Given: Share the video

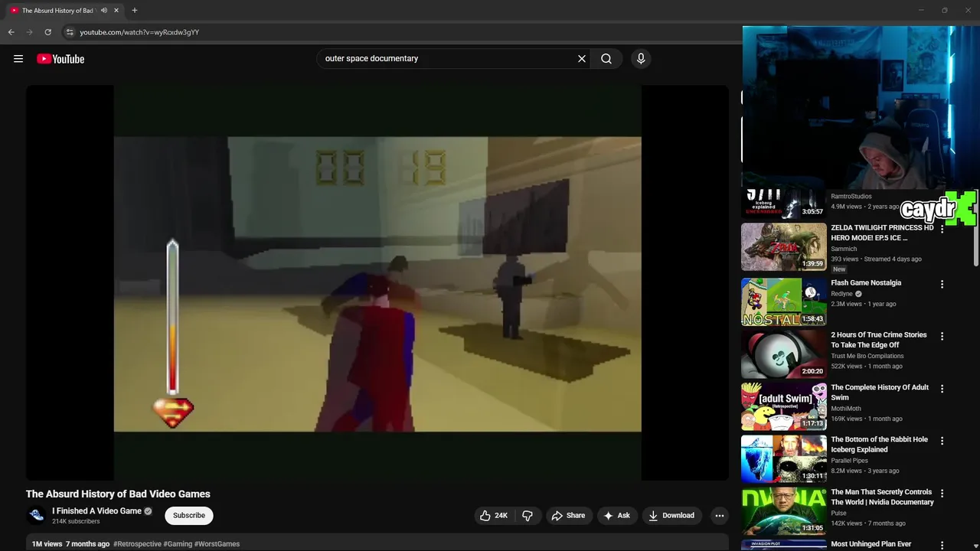Looking at the screenshot, I should [x=568, y=516].
